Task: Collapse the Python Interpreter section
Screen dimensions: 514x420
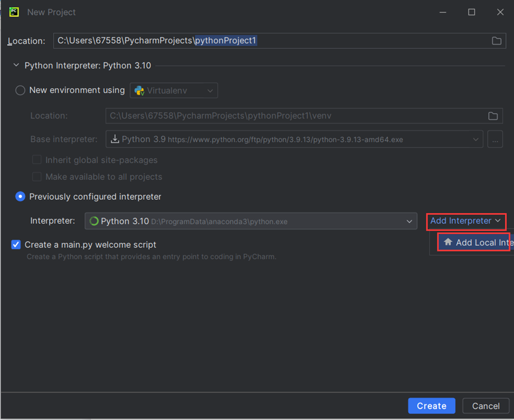Action: (x=16, y=65)
